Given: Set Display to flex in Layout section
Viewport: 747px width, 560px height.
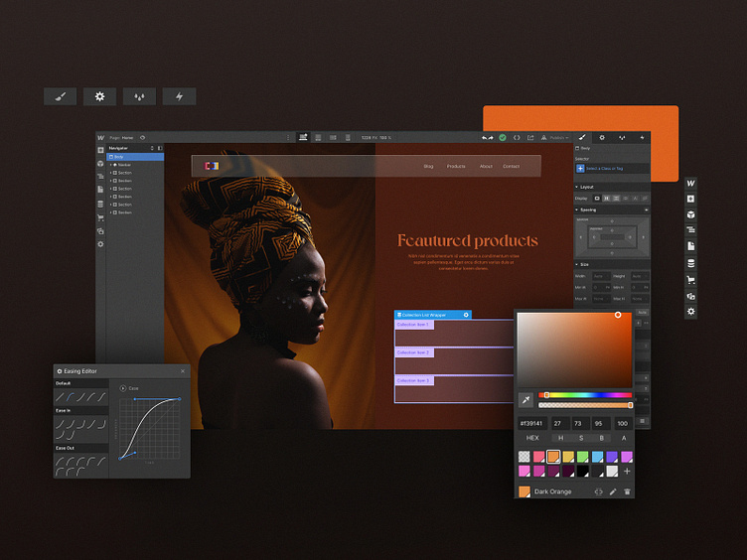Looking at the screenshot, I should [x=607, y=199].
